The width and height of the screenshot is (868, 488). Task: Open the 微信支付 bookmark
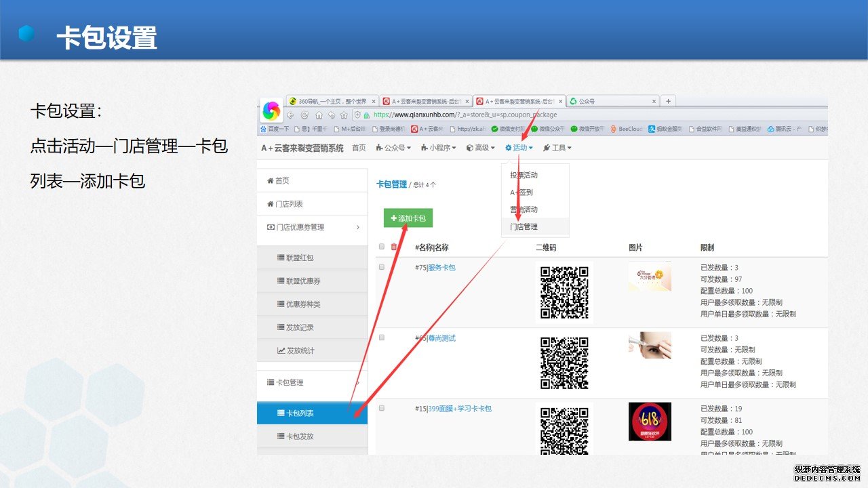(507, 128)
